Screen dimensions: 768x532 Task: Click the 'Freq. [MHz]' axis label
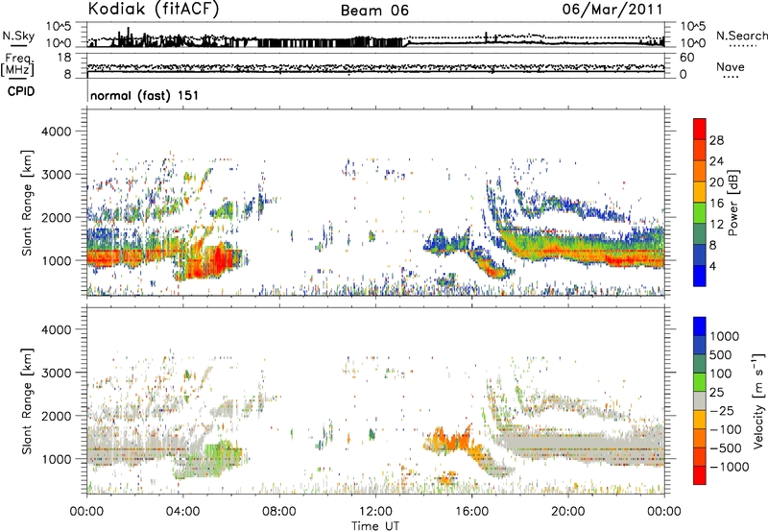tap(17, 65)
